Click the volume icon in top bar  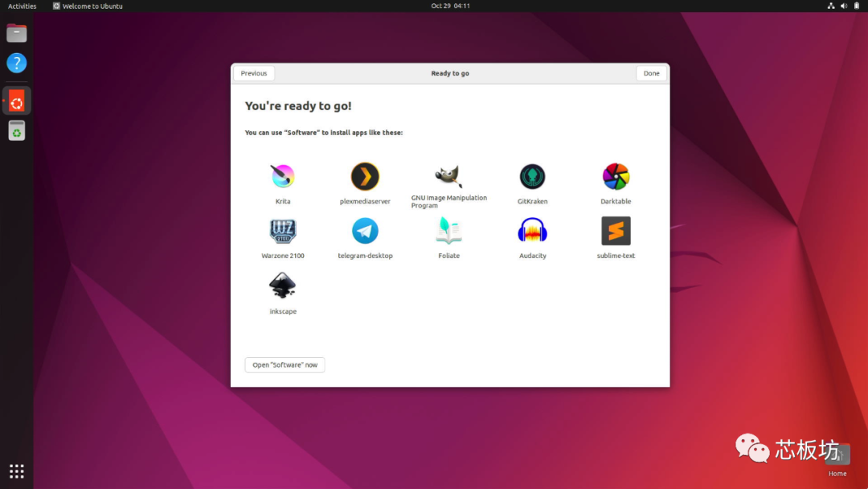click(x=844, y=6)
